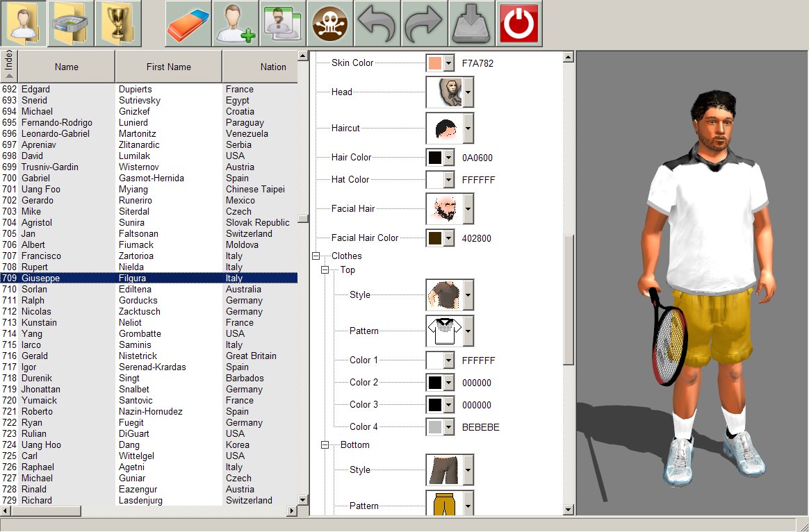
Task: Open the Top Color 1 dropdown
Action: click(449, 360)
